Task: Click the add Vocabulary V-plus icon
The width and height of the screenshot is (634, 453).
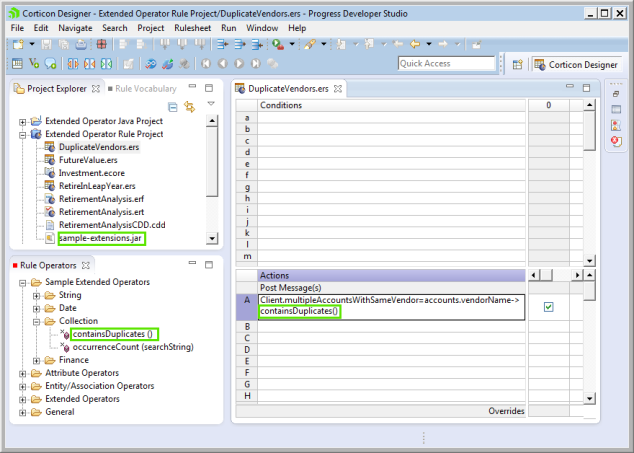Action: (x=34, y=64)
